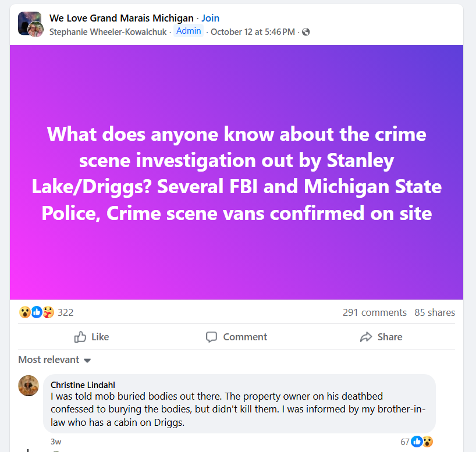Open We Love Grand Marais Michigan group
476x452 pixels.
click(x=121, y=18)
